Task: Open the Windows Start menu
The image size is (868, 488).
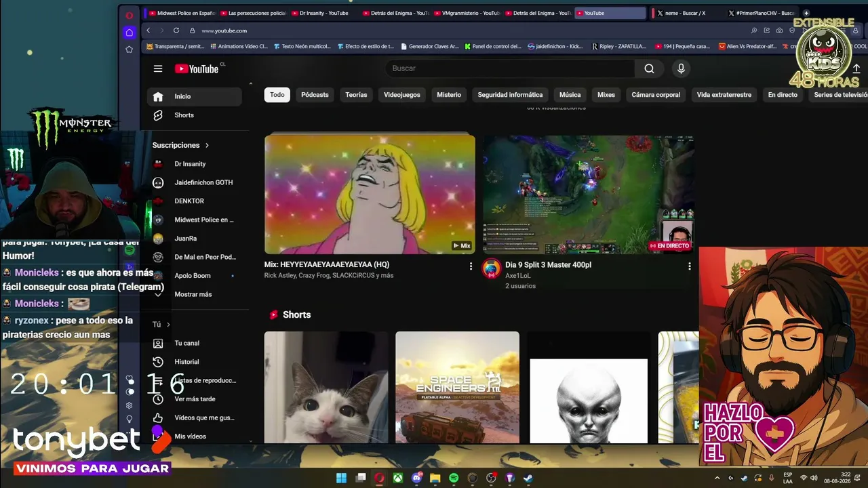Action: (341, 478)
